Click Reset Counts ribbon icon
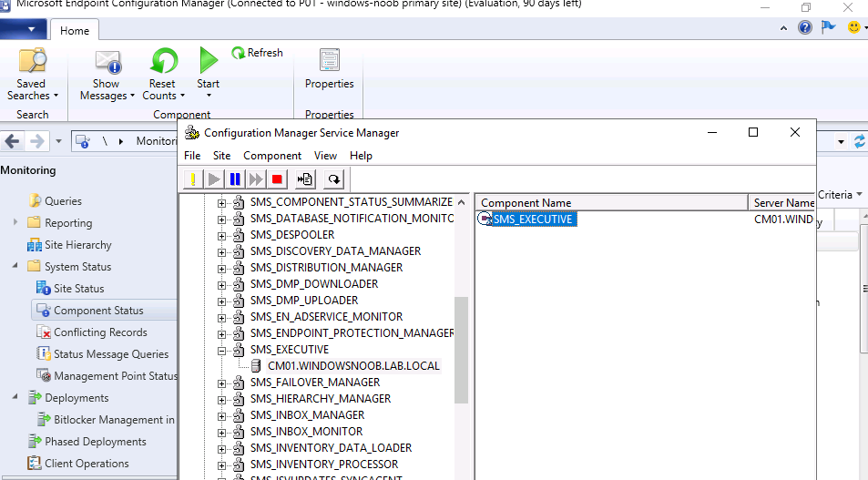 [x=163, y=74]
